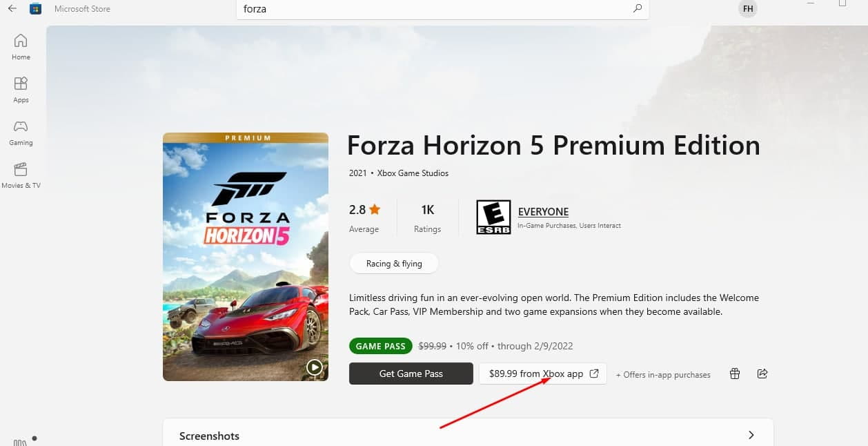Click the gift icon to buy as gift
Image resolution: width=868 pixels, height=446 pixels.
point(735,374)
